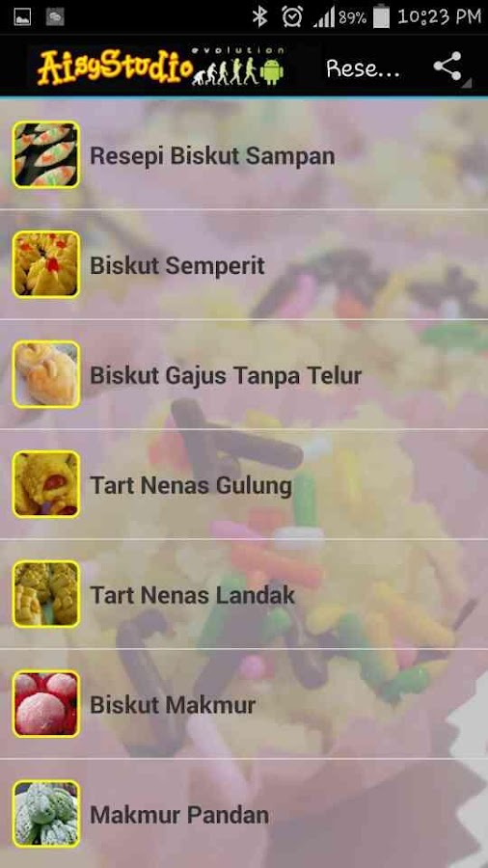
Task: Tap the battery indicator icon
Action: click(x=381, y=17)
